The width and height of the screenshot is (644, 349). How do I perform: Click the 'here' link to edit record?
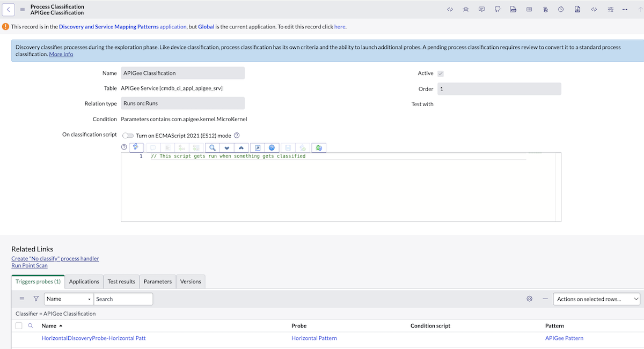[340, 26]
